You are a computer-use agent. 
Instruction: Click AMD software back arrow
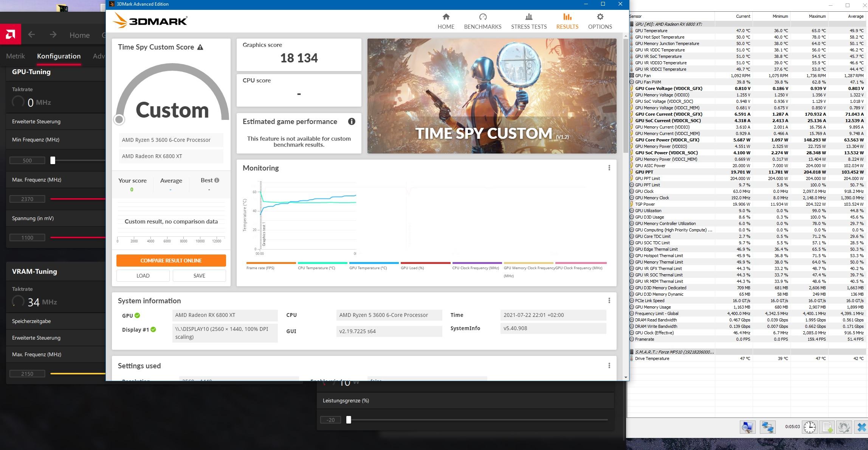[32, 35]
